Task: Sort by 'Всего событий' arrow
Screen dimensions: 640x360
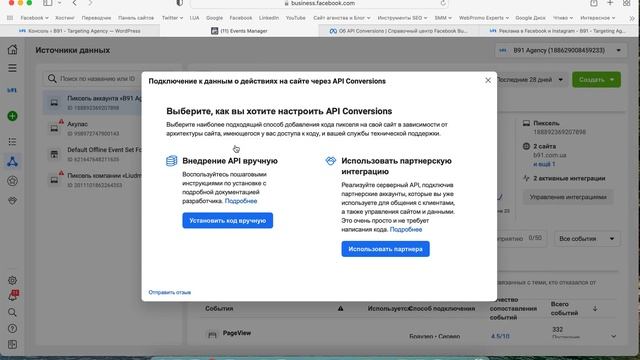Action: point(595,309)
